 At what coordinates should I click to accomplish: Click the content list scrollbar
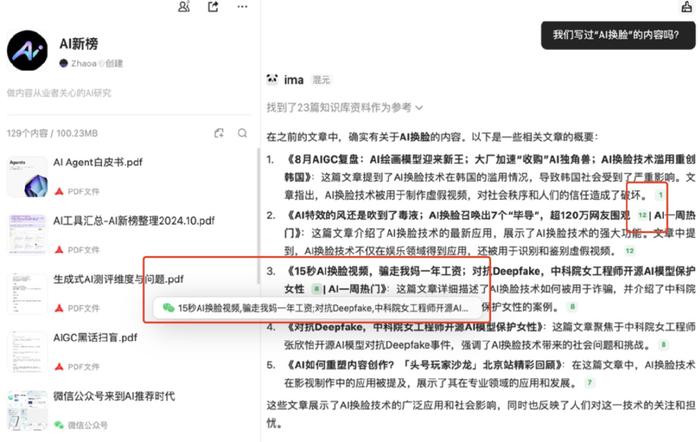(258, 216)
